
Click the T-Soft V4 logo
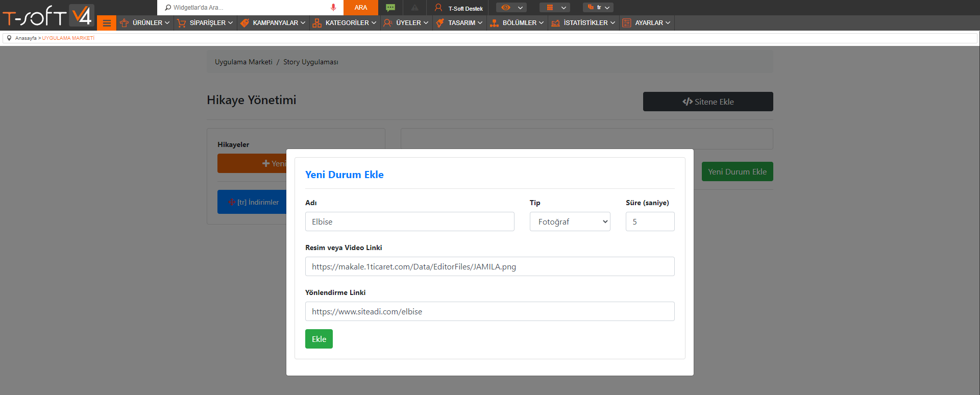48,15
